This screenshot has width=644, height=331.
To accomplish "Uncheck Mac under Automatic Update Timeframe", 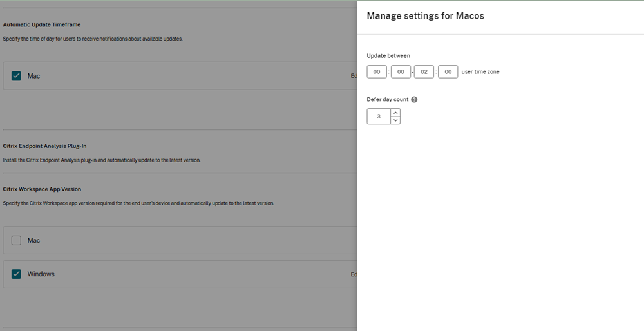I will tap(16, 76).
